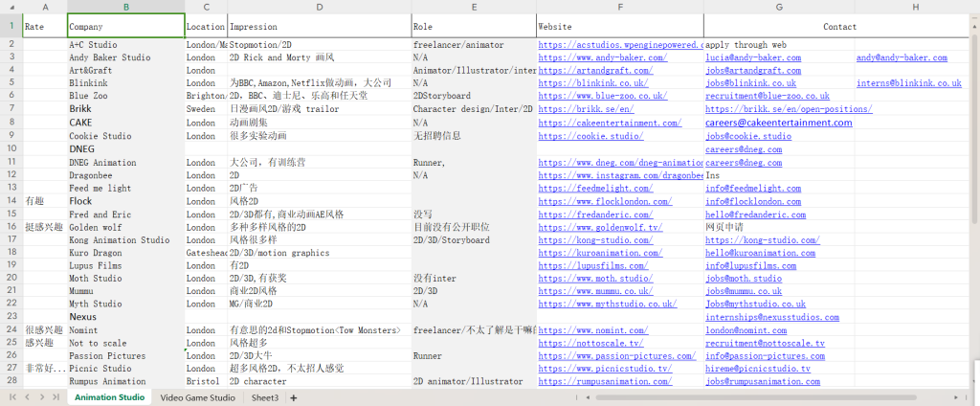Click email link lucia@andy-baker.com
The image size is (980, 406).
coord(753,57)
